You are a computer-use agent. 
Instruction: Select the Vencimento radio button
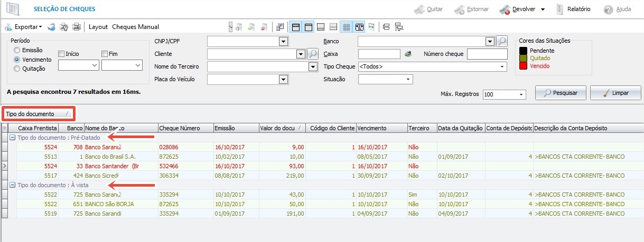pyautogui.click(x=17, y=60)
